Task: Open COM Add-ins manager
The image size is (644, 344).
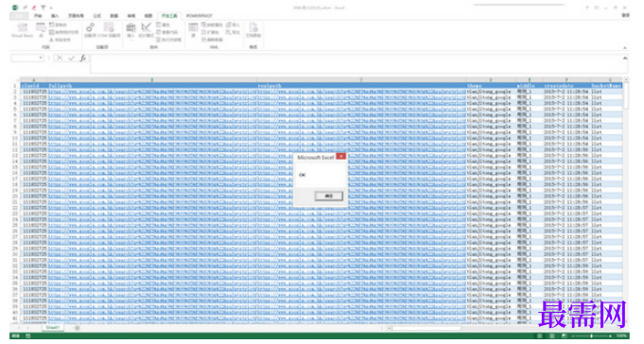Action: click(109, 30)
